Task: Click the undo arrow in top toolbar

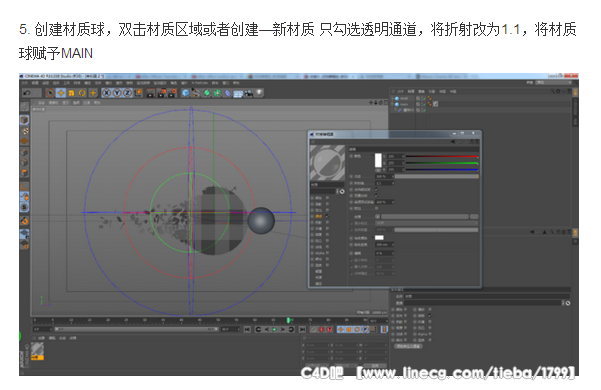Action: (x=27, y=93)
